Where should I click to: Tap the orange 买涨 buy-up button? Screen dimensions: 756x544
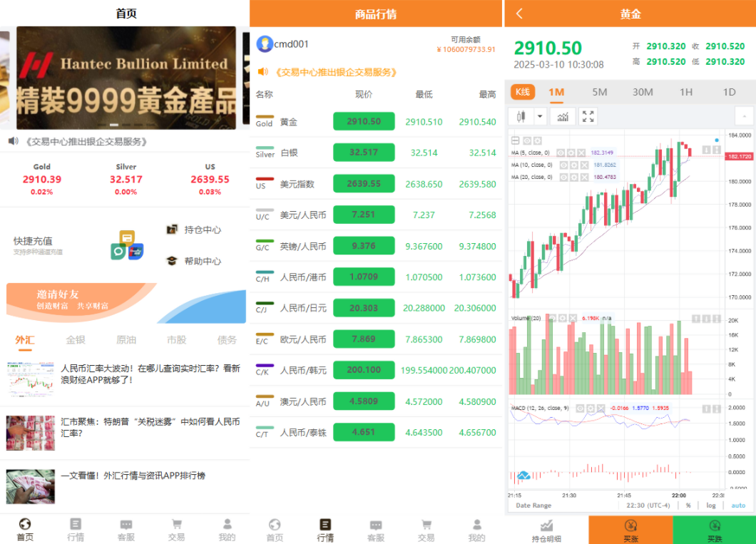click(630, 530)
